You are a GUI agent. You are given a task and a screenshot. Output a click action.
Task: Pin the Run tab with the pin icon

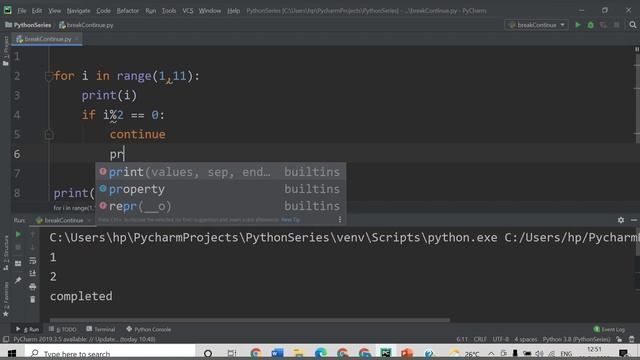18,280
